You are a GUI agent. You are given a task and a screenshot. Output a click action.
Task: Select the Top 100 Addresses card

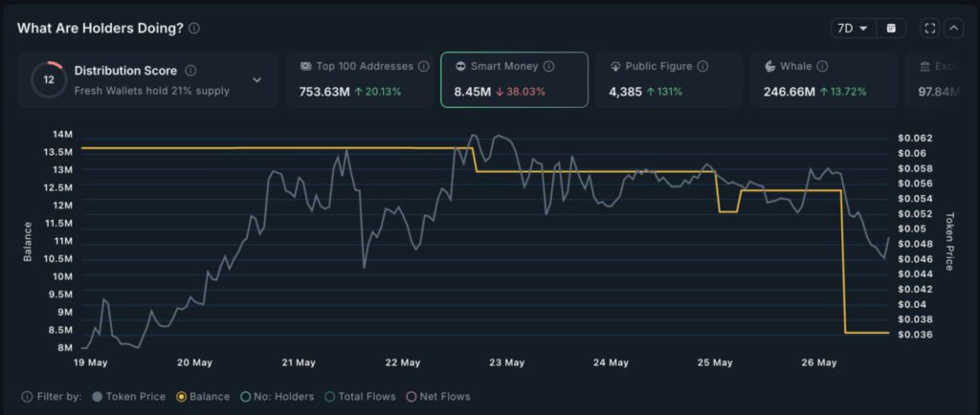(x=359, y=79)
